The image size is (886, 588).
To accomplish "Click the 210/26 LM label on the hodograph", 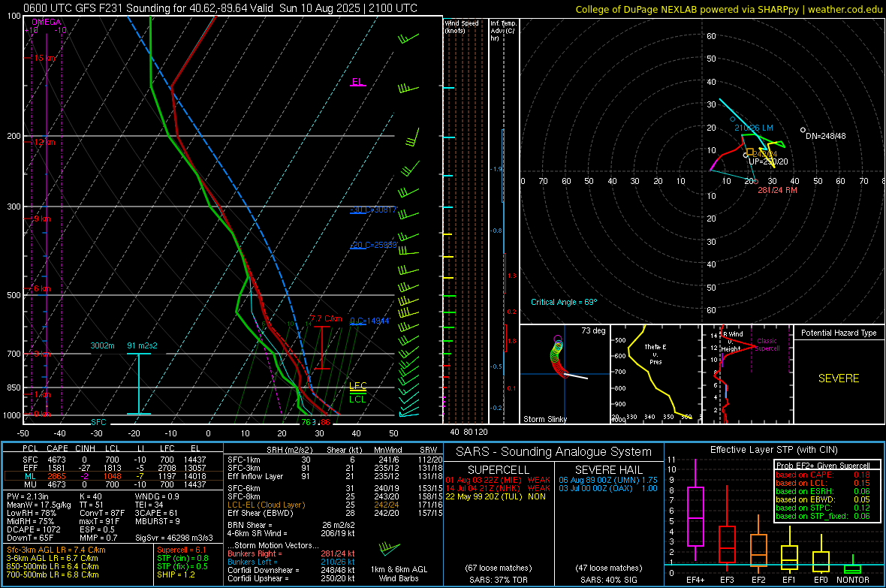I will 754,128.
